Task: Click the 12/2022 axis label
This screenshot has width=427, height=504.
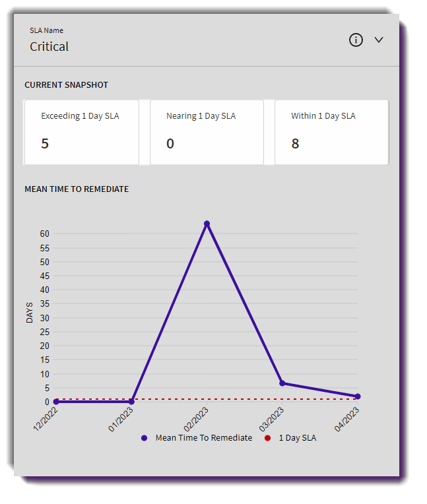Action: (x=46, y=419)
